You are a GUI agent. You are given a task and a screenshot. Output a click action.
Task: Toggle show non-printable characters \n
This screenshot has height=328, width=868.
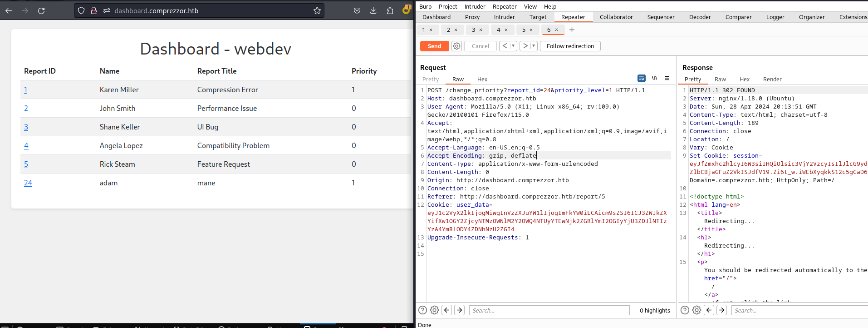(x=654, y=78)
